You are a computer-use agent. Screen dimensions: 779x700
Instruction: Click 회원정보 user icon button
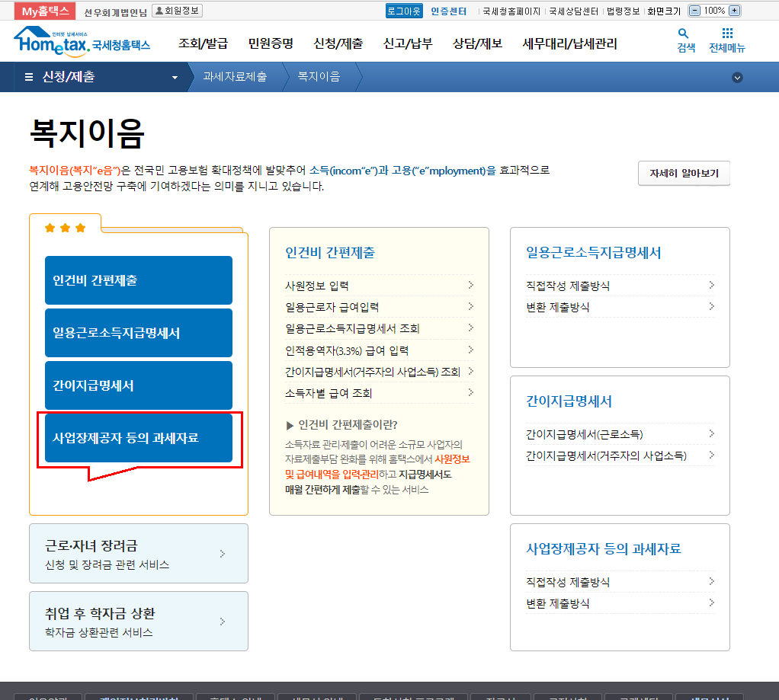[x=177, y=11]
